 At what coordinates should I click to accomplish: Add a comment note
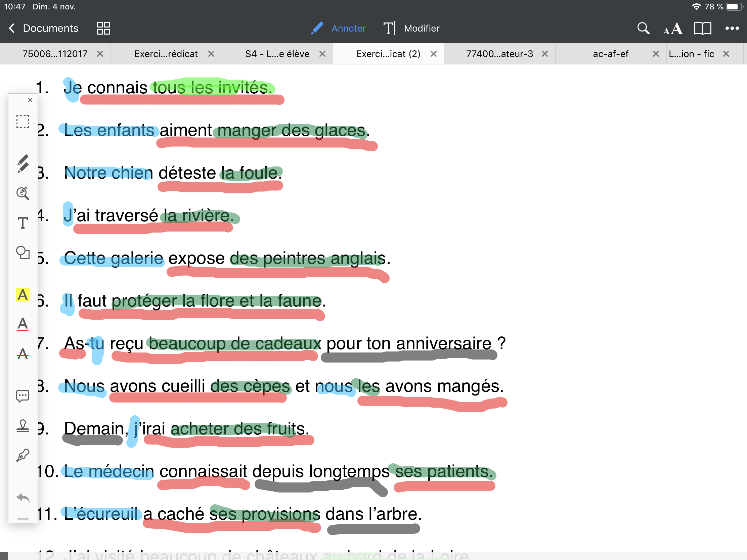[x=23, y=396]
